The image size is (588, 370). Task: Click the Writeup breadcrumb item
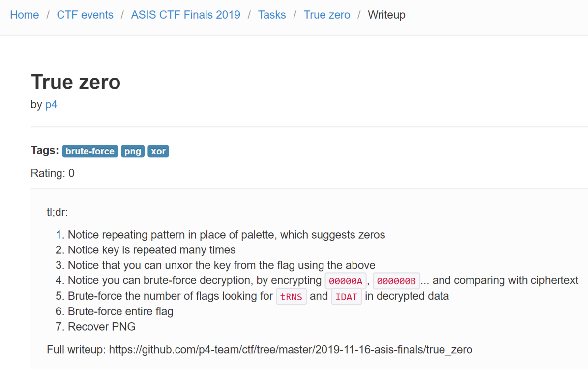tap(386, 15)
